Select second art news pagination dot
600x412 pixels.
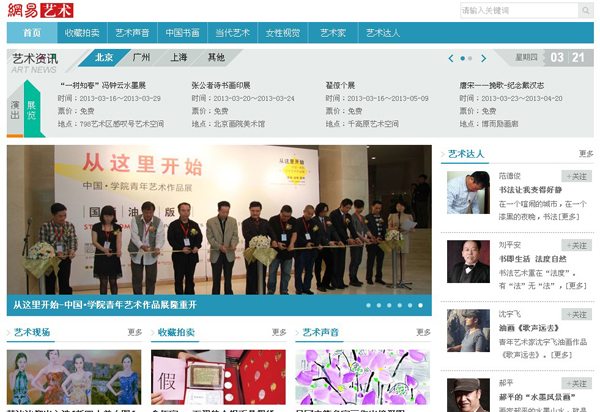(x=470, y=59)
